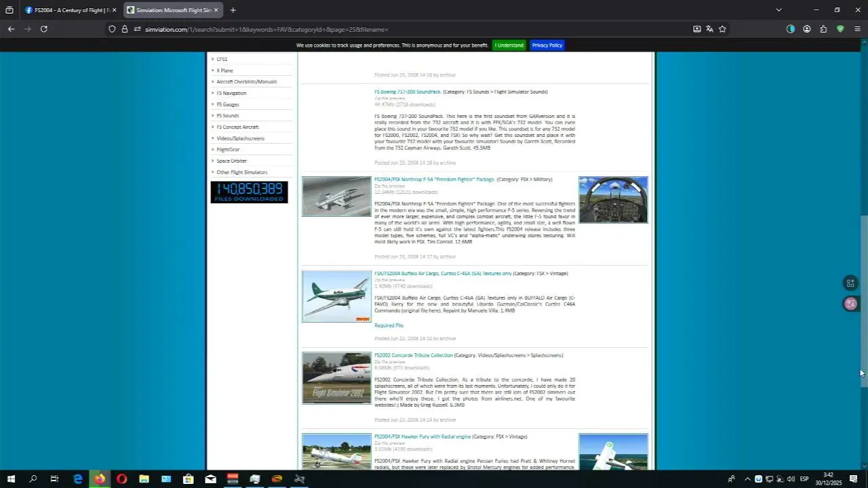Open File Explorer from the taskbar
The width and height of the screenshot is (868, 488).
point(144,479)
